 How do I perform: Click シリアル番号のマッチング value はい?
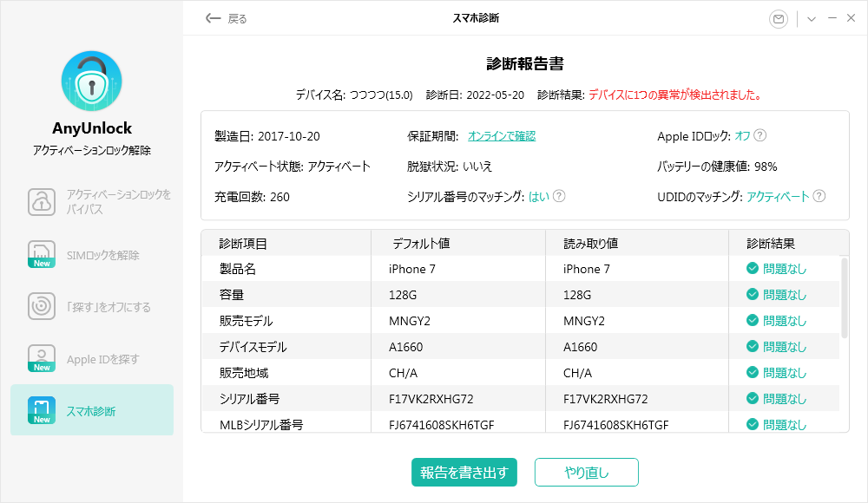tap(539, 197)
